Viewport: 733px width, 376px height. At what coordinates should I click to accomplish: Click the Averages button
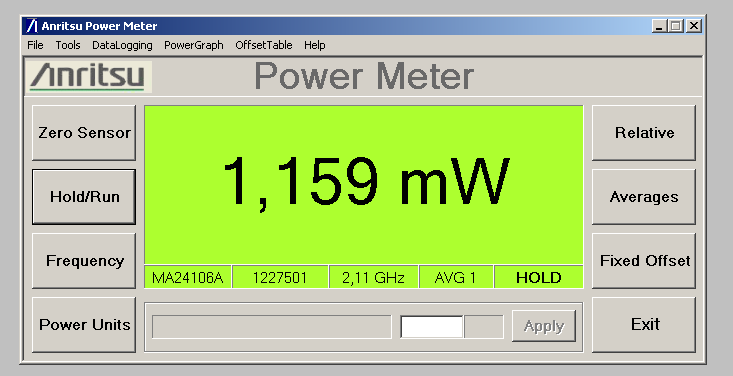[644, 197]
